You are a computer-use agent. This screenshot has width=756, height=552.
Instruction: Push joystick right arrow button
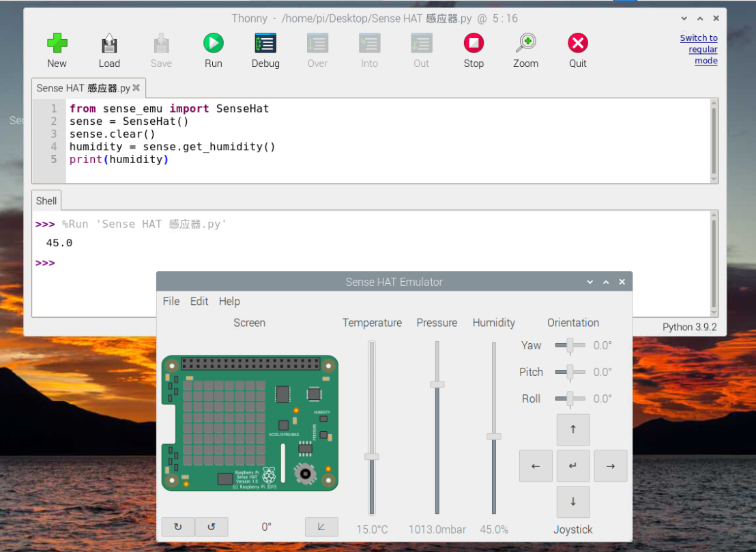(x=611, y=466)
